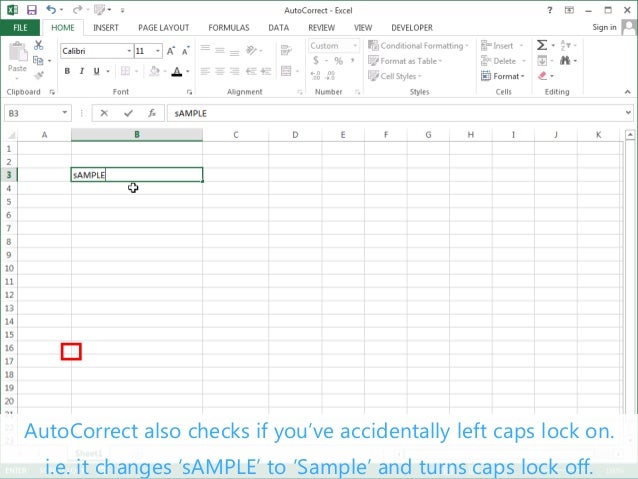Toggle Underline formatting
This screenshot has width=638, height=479.
coord(96,71)
